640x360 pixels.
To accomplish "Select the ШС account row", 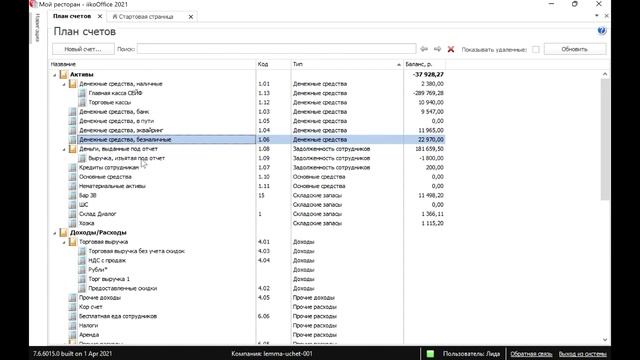I will (x=247, y=204).
